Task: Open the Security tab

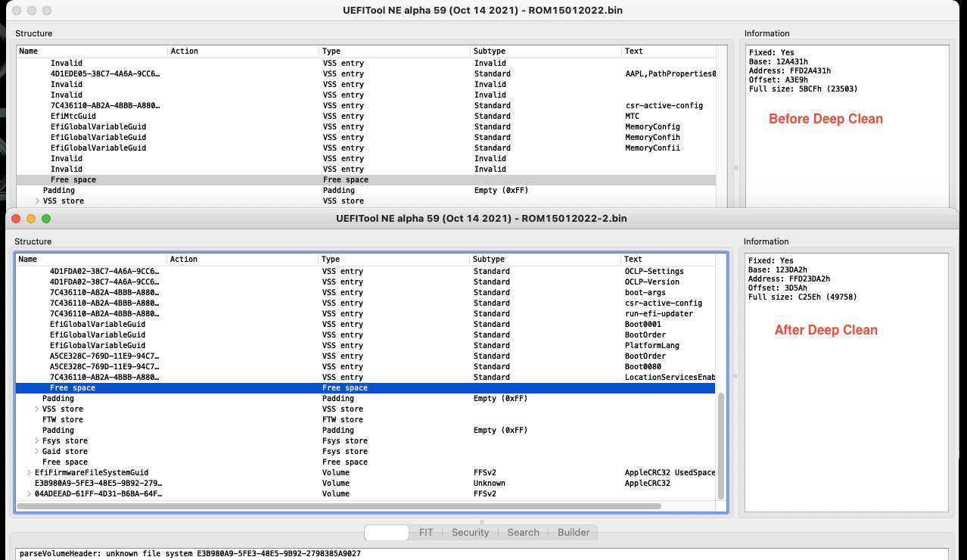Action: coord(470,533)
